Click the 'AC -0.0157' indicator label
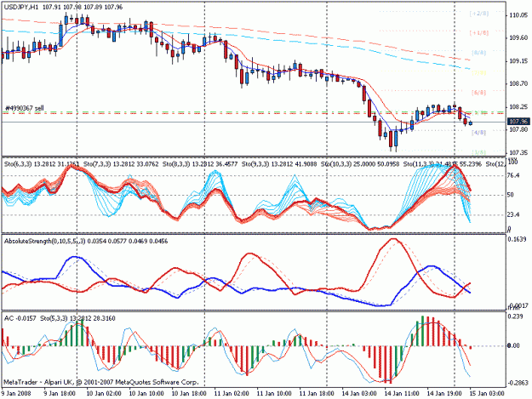The image size is (532, 399). (20, 318)
